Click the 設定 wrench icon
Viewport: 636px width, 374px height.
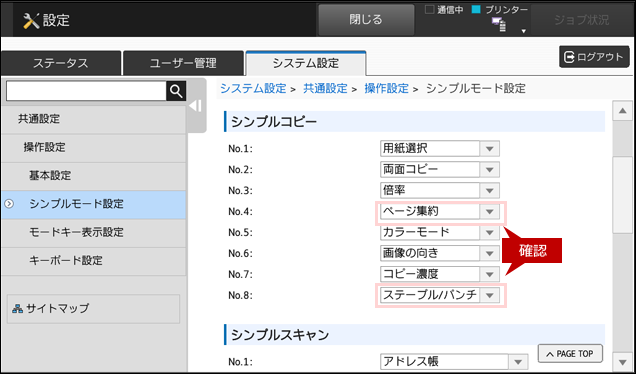tap(31, 21)
